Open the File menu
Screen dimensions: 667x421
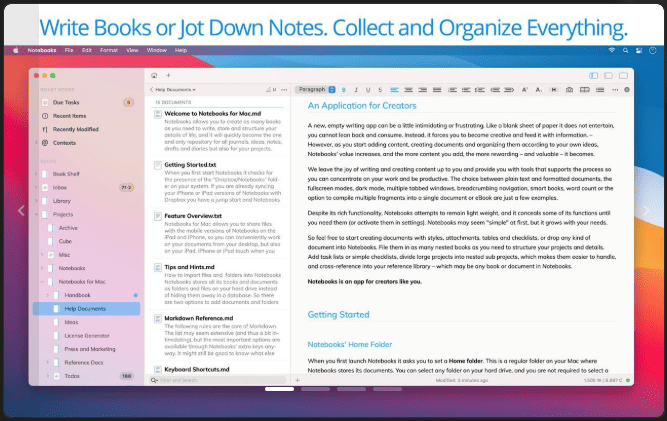[69, 50]
